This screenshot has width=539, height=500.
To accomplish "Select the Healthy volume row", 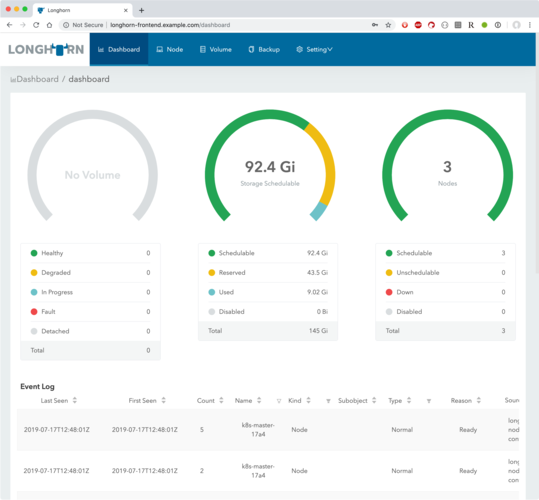I will [90, 253].
